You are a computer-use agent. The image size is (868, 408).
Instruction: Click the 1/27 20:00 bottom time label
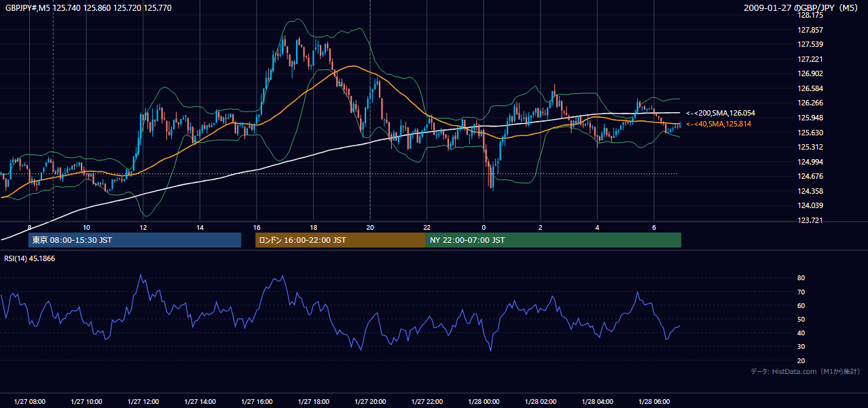click(x=369, y=402)
